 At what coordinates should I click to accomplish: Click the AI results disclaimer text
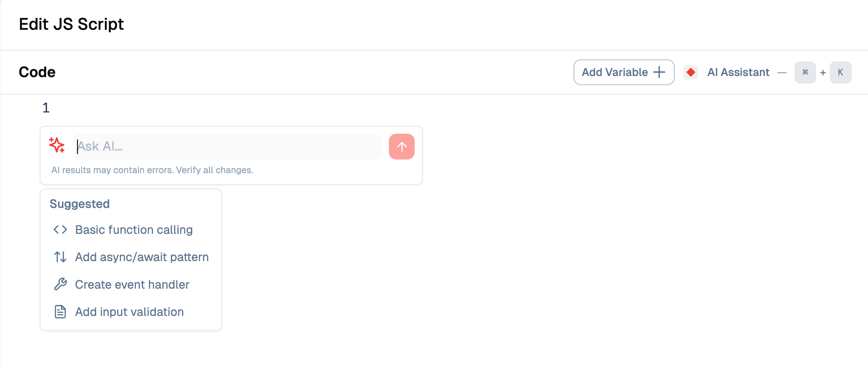click(152, 170)
